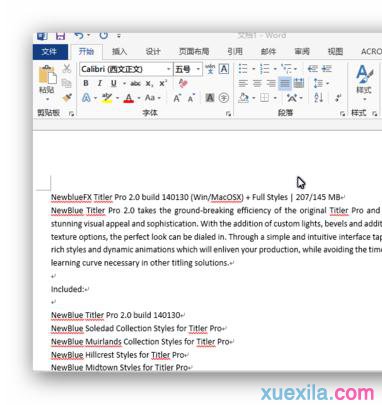382x405 pixels.
Task: Click the enclosed character (字) icon
Action: (x=224, y=98)
